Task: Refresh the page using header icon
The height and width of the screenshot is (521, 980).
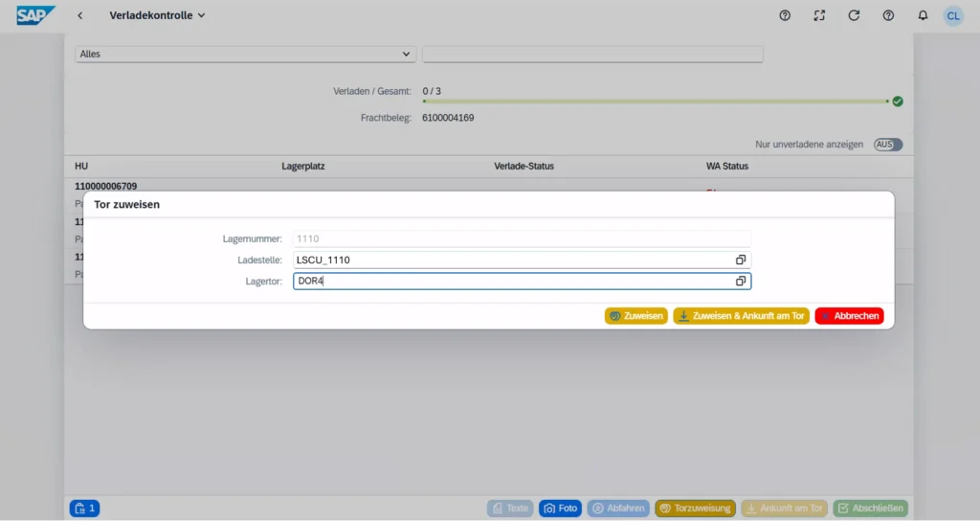Action: (x=854, y=15)
